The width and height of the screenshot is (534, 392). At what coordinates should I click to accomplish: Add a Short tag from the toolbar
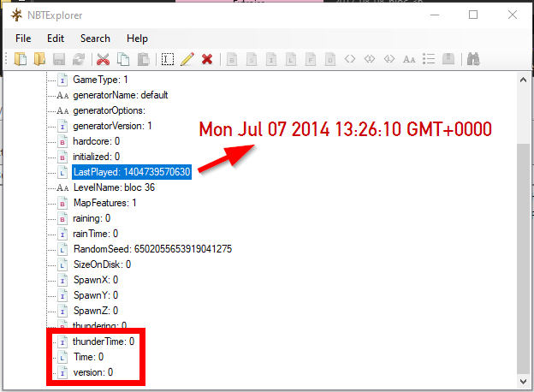click(252, 59)
